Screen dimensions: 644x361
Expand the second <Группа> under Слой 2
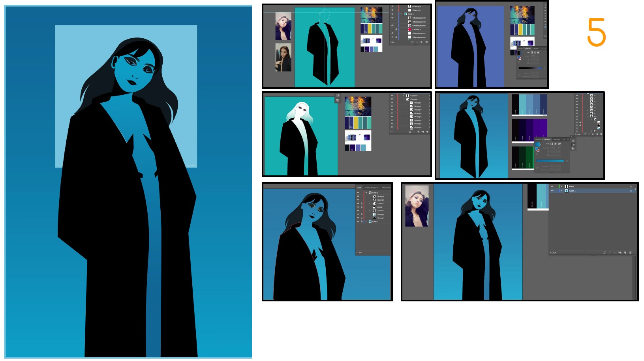[x=370, y=211]
